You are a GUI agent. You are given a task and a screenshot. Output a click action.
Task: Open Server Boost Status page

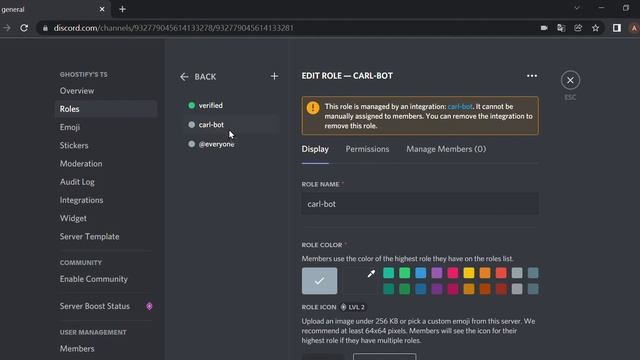pyautogui.click(x=95, y=306)
